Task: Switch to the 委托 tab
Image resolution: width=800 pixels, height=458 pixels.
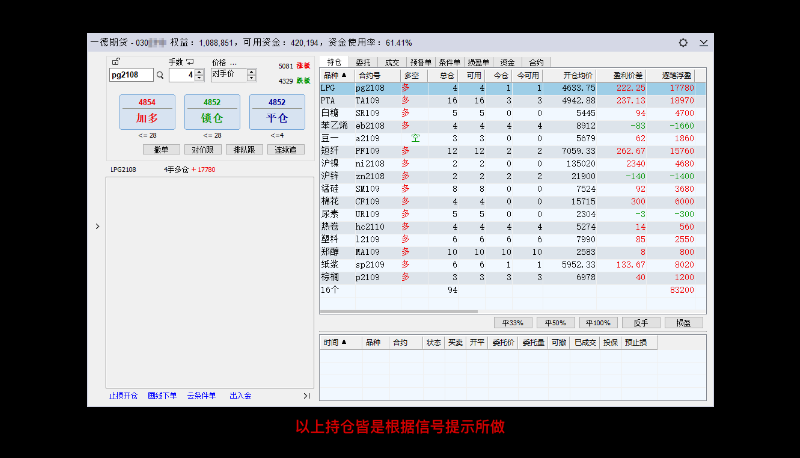Action: [363, 62]
